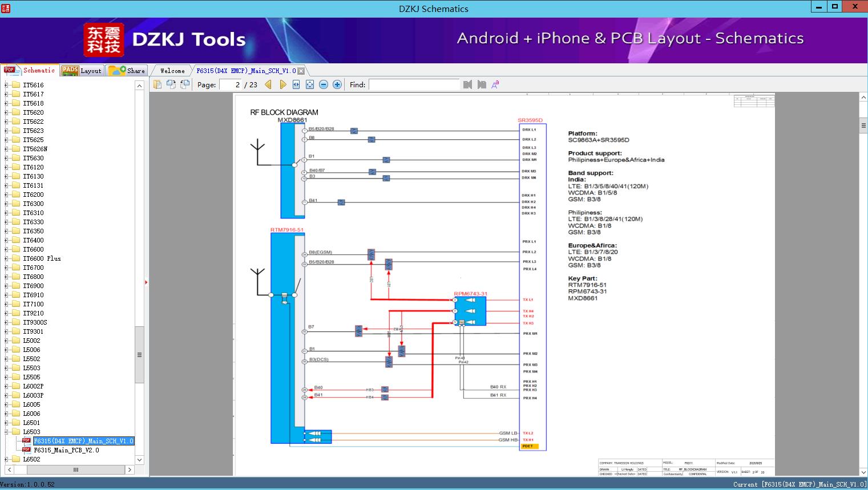Select the F6315(D4X EMCP)_Main_SCH_V1.0 document tab

coord(246,71)
